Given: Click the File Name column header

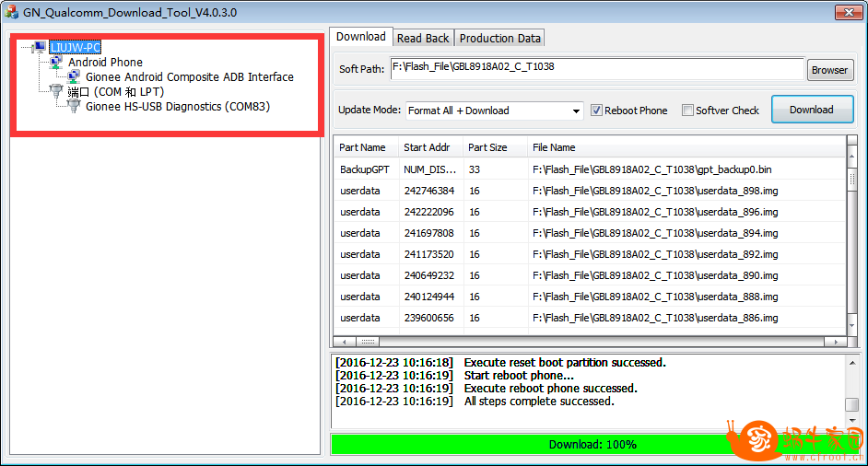Looking at the screenshot, I should pos(687,147).
